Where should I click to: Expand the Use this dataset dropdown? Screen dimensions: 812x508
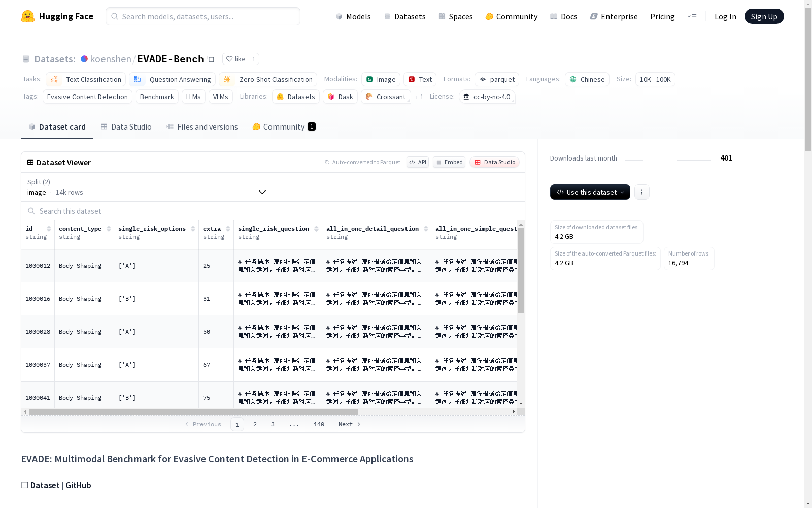[590, 192]
